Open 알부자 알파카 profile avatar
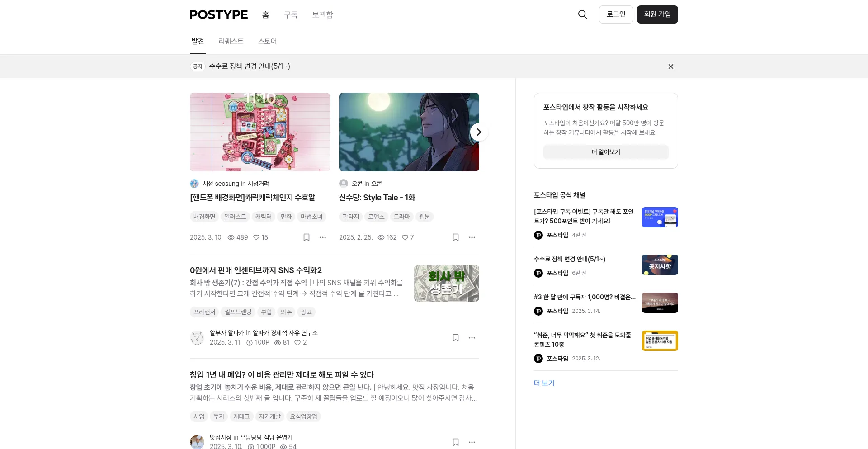Viewport: 868px width, 449px height. click(197, 338)
